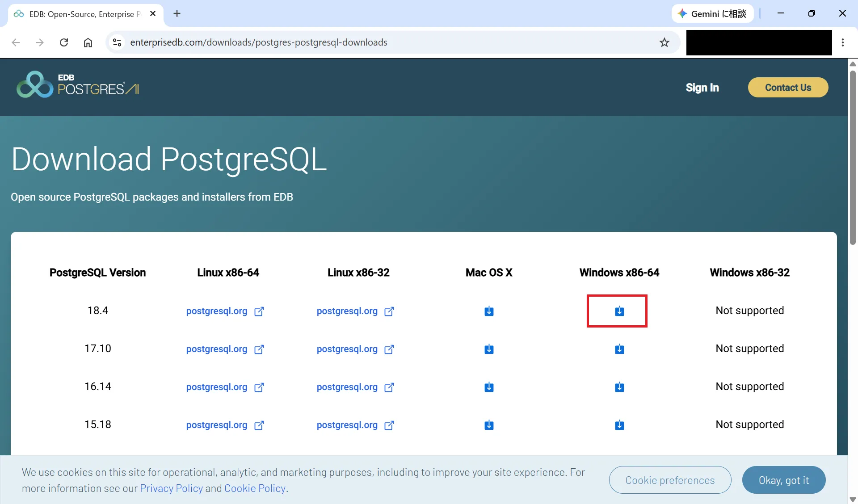
Task: Click the Download PostgreSQL heading
Action: pyautogui.click(x=169, y=160)
